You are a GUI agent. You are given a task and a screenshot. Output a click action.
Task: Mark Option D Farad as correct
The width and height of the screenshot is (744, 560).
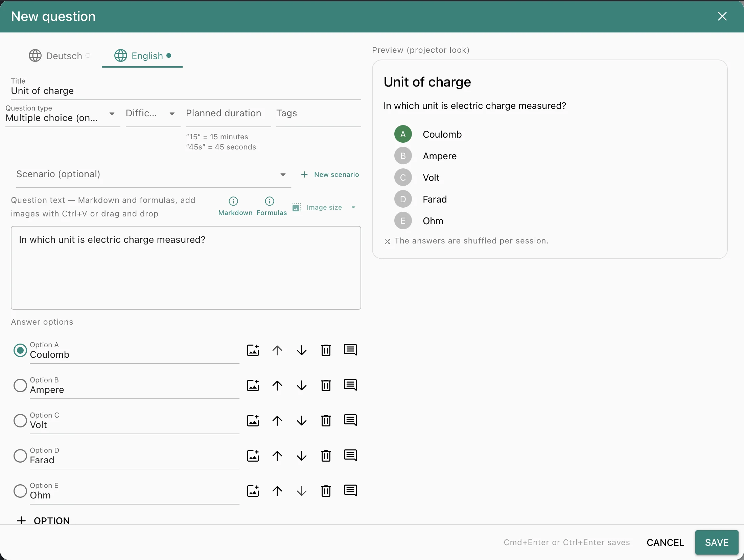20,456
